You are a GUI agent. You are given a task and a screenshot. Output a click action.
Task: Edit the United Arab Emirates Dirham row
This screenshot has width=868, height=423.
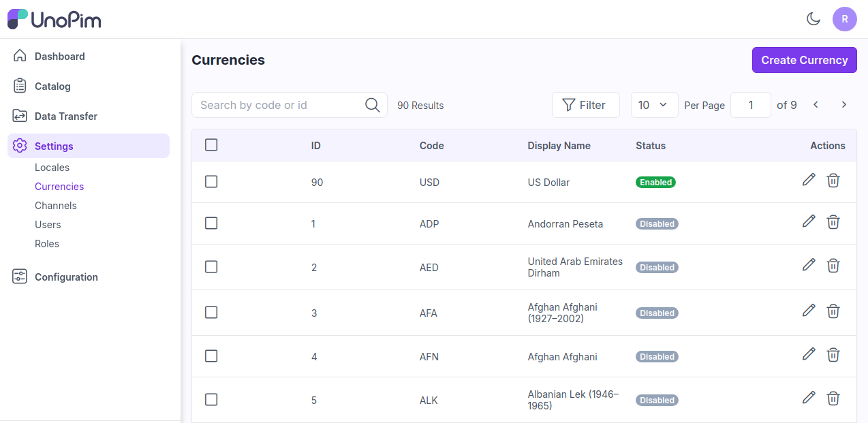(809, 265)
